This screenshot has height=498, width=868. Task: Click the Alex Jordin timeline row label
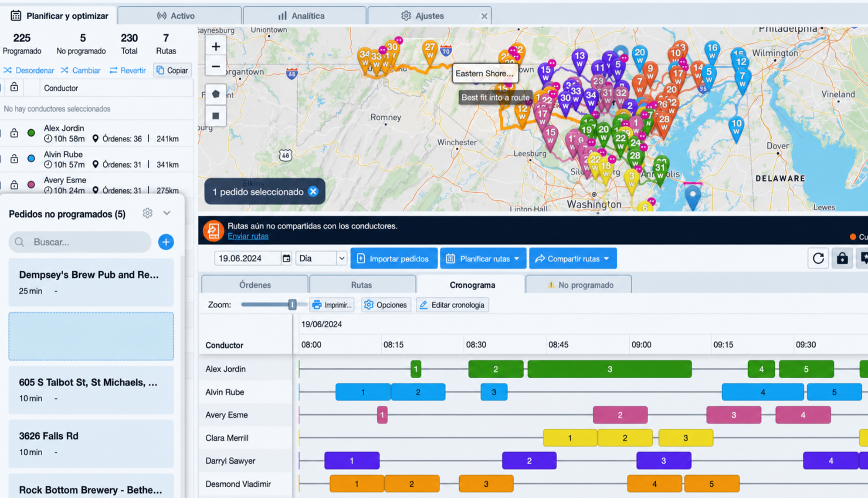pyautogui.click(x=226, y=369)
